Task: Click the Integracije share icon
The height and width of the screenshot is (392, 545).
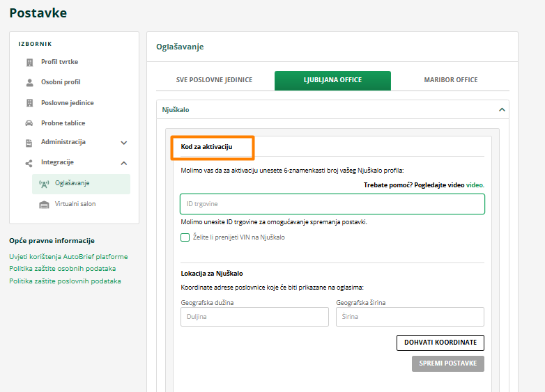Action: pyautogui.click(x=29, y=163)
